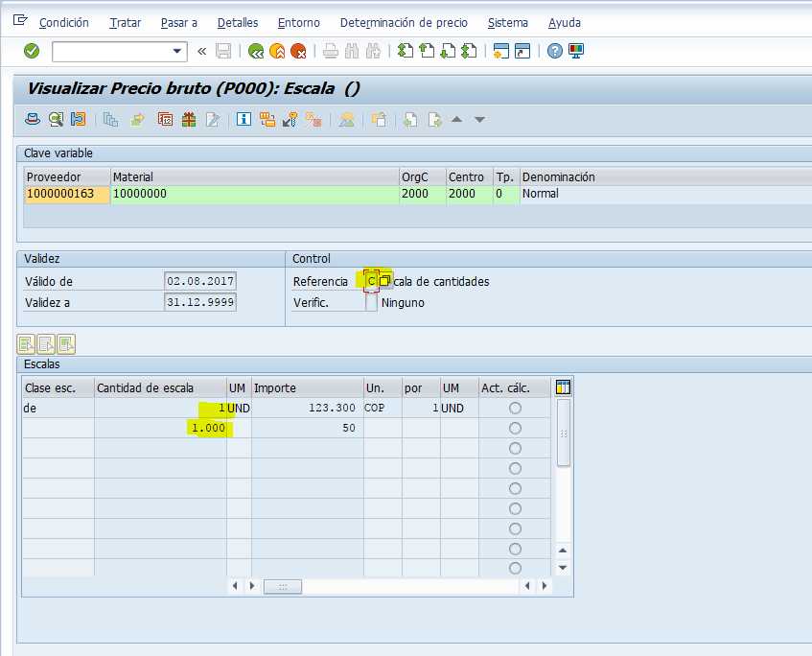Image resolution: width=812 pixels, height=656 pixels.
Task: Click the SAP window menu icon beside Condición
Action: tap(20, 20)
